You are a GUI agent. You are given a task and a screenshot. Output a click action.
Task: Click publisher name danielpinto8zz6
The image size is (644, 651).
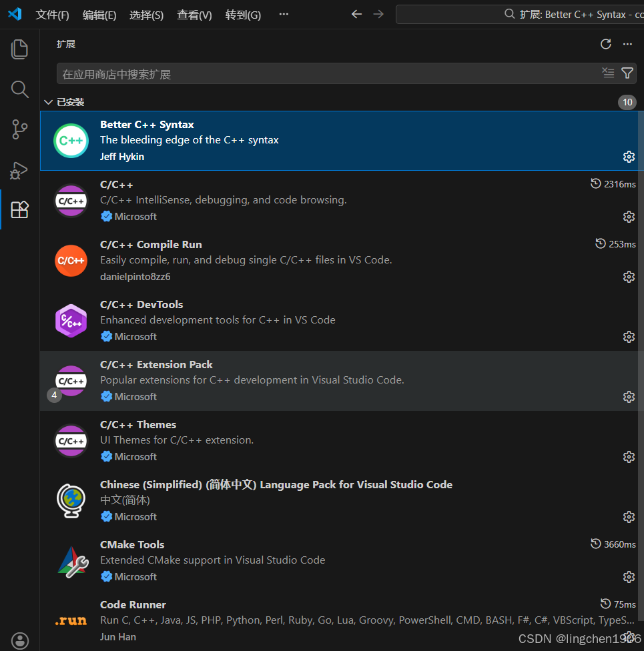135,277
